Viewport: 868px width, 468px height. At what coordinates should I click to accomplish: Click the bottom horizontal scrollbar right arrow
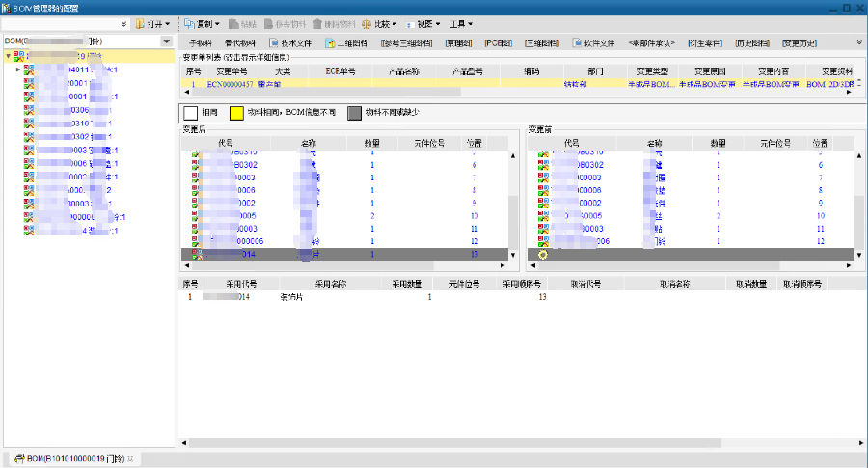(x=861, y=443)
